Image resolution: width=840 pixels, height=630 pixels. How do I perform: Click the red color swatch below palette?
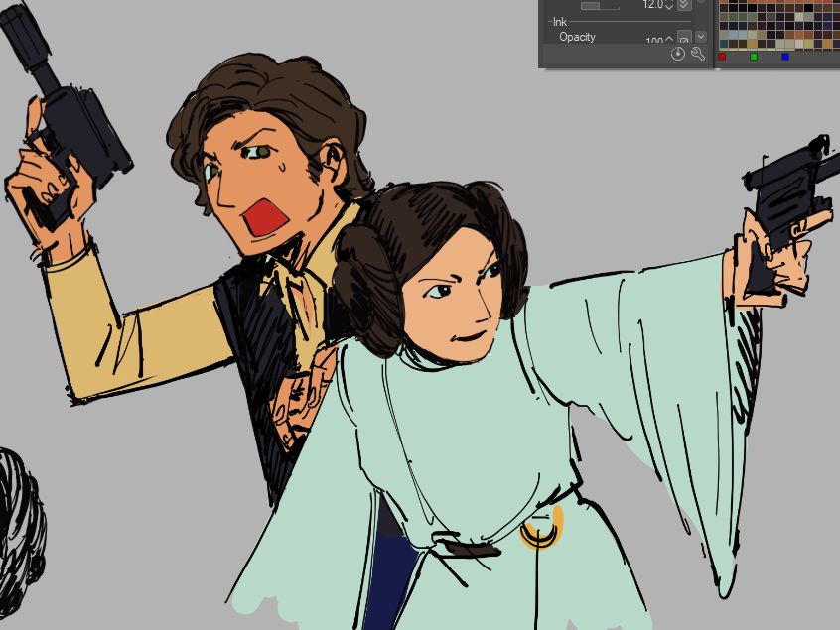click(722, 57)
